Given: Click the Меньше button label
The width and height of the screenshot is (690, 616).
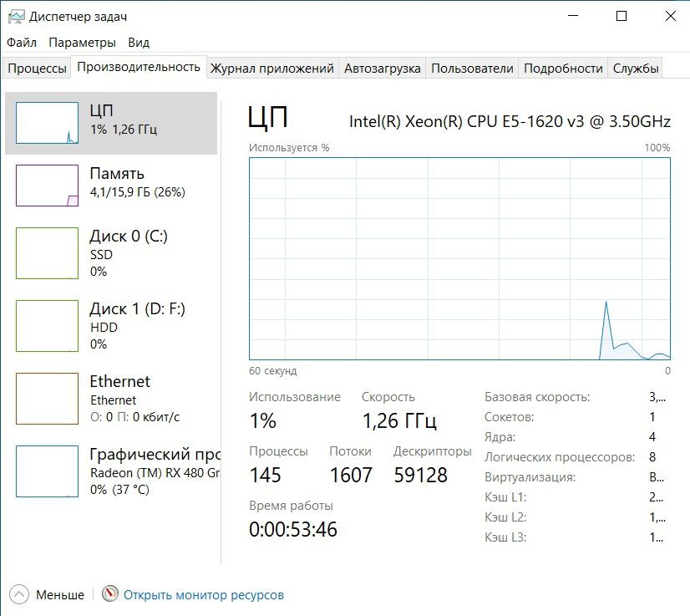Looking at the screenshot, I should point(60,595).
